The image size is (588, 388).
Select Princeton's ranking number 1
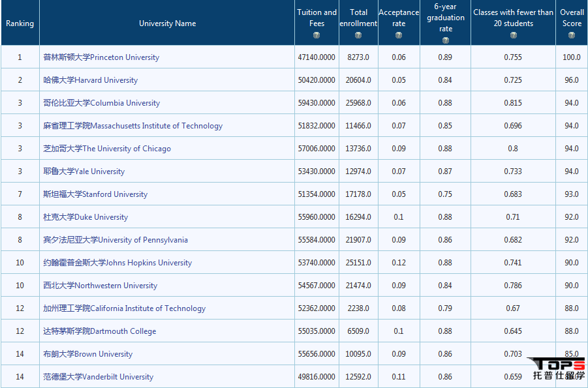pos(20,57)
